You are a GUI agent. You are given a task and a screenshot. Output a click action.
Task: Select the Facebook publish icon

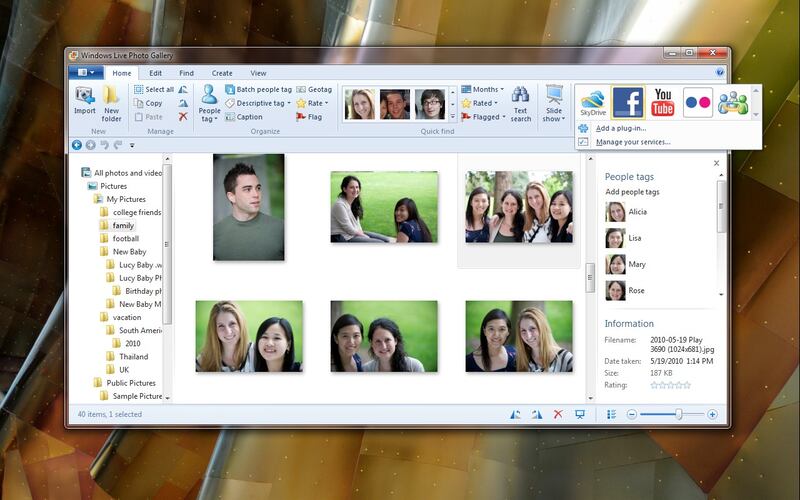(x=628, y=102)
